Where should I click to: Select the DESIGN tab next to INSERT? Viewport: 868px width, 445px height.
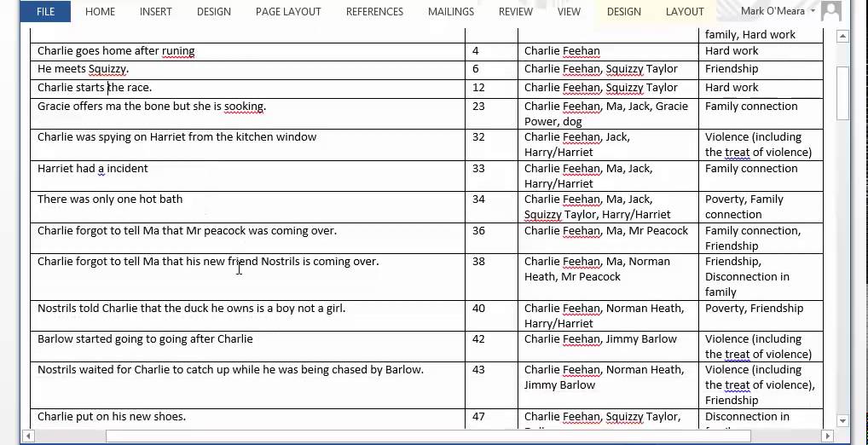[214, 12]
